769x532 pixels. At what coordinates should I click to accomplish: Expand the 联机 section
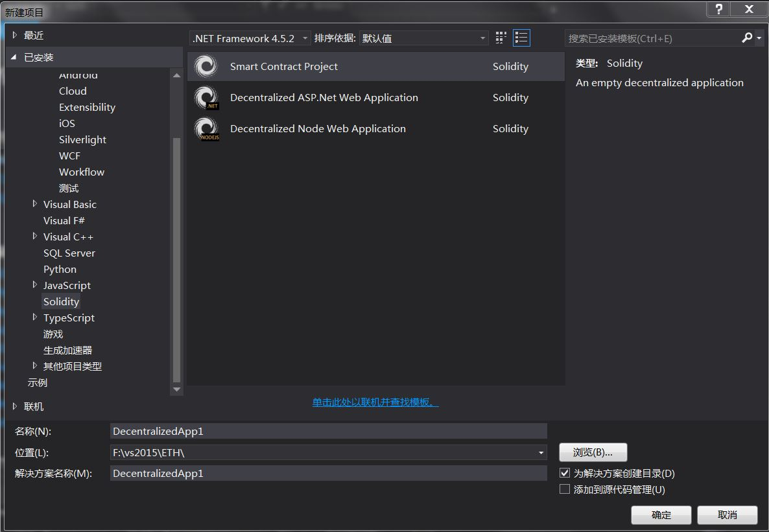(x=14, y=406)
